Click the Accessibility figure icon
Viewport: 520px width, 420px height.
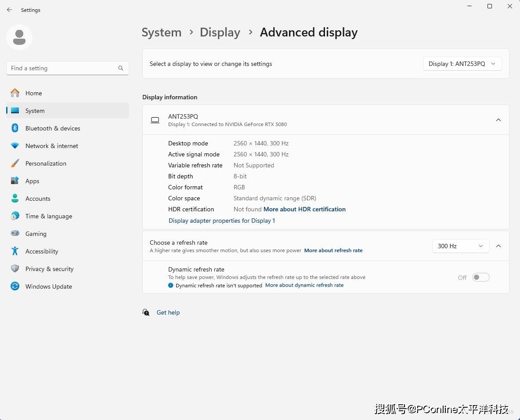coord(15,251)
